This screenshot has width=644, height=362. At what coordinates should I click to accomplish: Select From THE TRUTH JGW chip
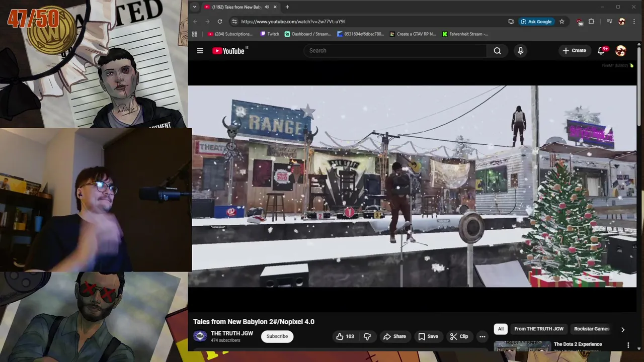539,329
